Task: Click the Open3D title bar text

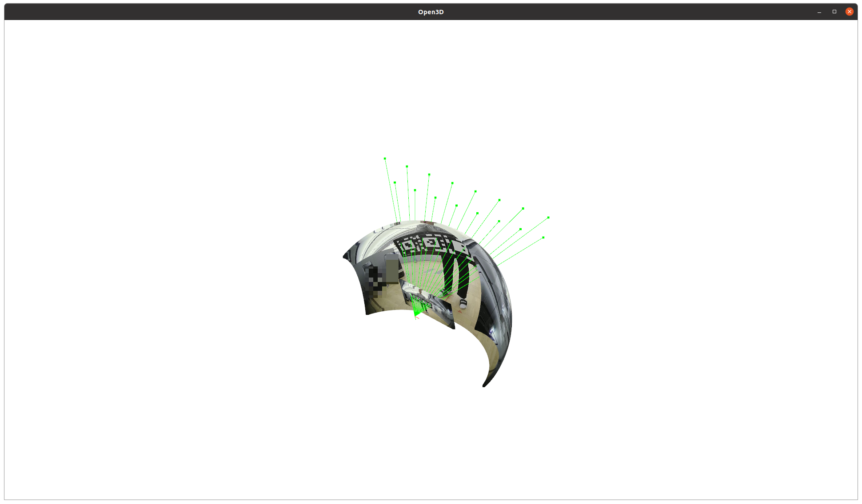Action: 431,12
